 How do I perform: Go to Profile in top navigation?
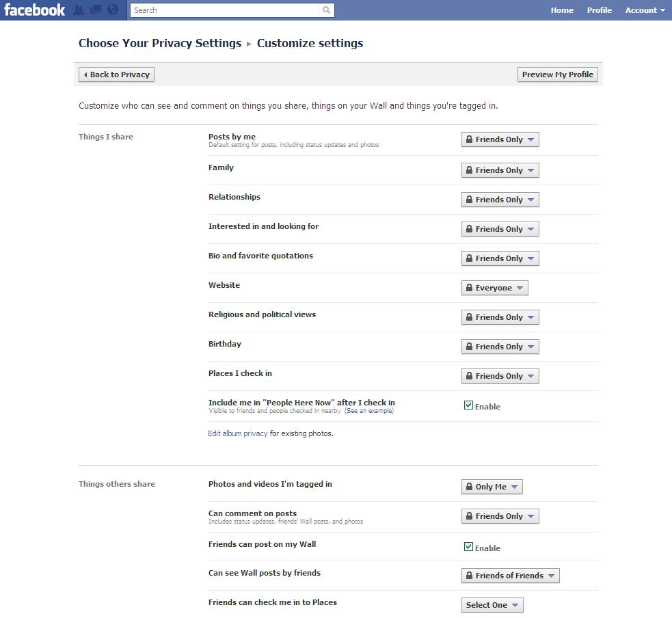tap(599, 10)
